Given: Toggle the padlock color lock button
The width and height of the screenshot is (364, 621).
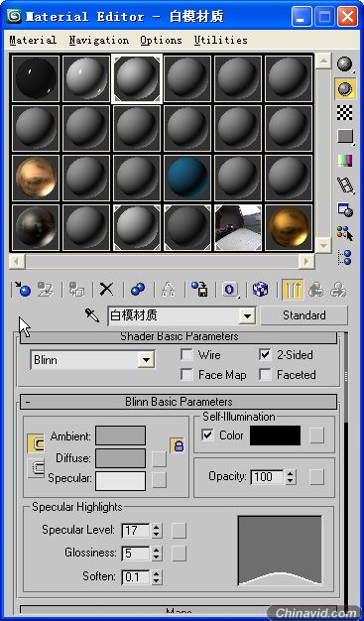Looking at the screenshot, I should pyautogui.click(x=178, y=445).
